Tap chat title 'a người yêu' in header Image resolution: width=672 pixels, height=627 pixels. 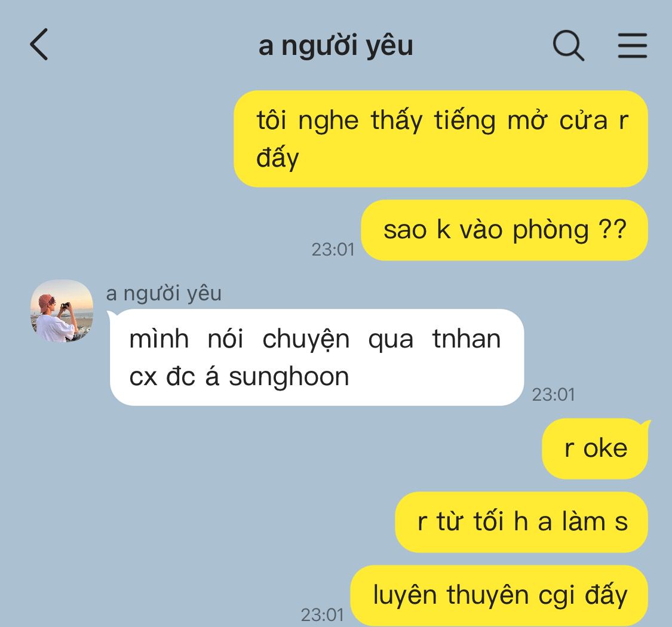(336, 45)
